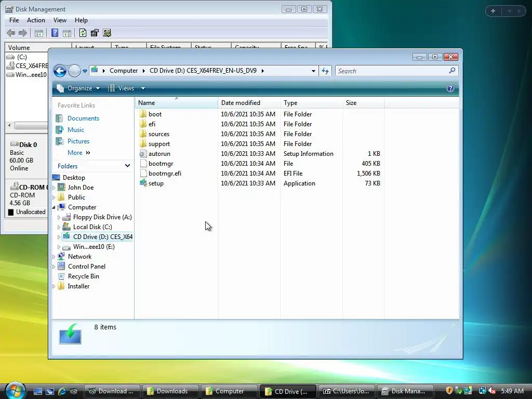The image size is (532, 399).
Task: Open the Views dropdown arrow
Action: pos(143,88)
